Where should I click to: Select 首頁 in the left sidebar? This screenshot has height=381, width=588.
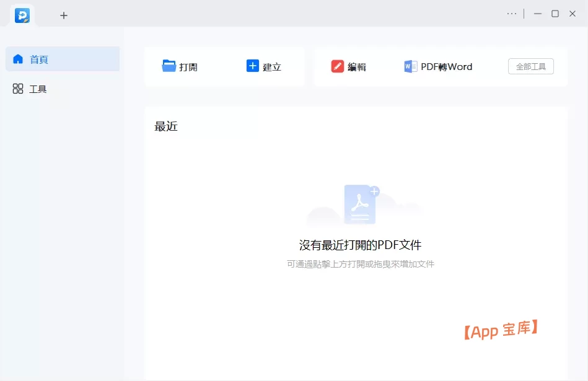point(39,59)
